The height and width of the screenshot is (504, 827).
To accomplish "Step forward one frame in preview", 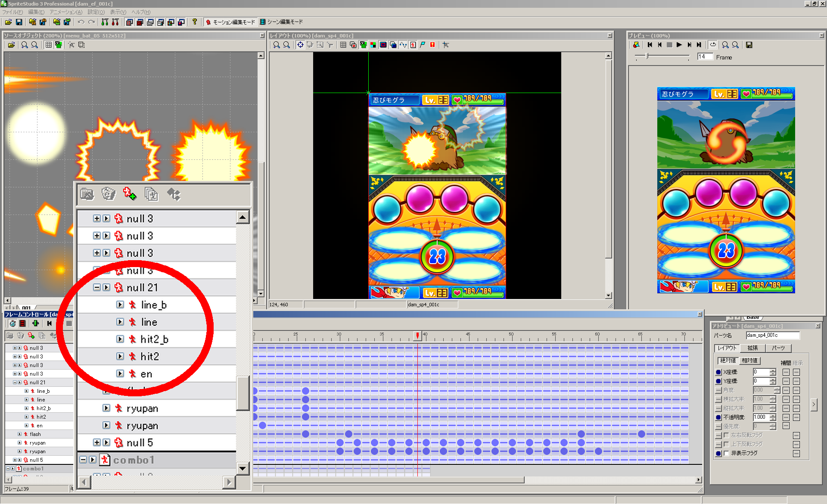I will coord(689,45).
